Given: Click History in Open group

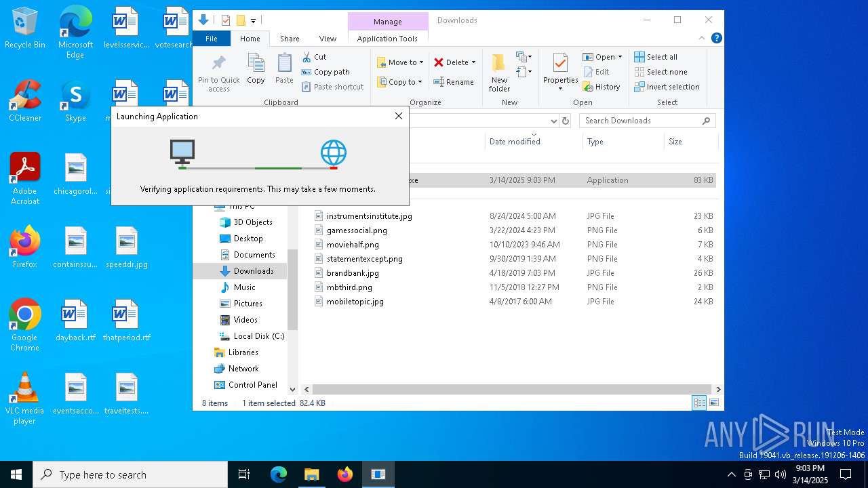Looking at the screenshot, I should point(601,87).
